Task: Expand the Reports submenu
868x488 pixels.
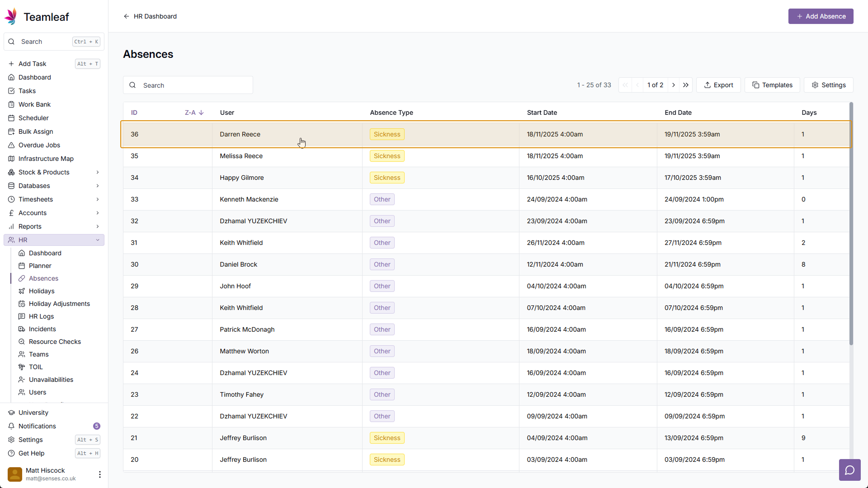Action: point(98,226)
